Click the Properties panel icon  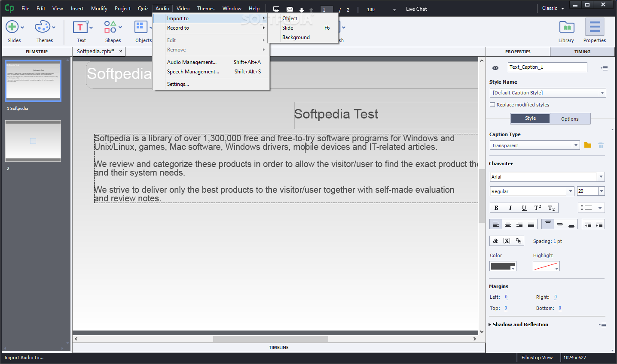[x=595, y=27]
